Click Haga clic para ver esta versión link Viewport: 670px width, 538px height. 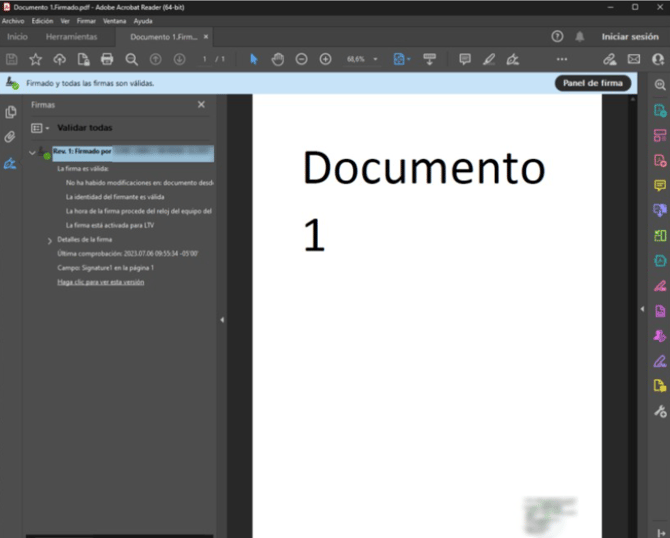click(100, 282)
